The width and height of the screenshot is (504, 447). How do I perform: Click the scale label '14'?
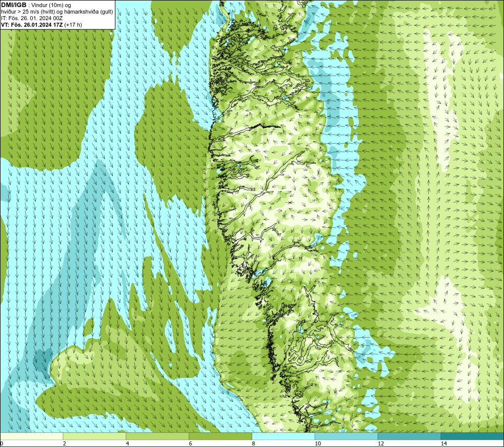[444, 443]
